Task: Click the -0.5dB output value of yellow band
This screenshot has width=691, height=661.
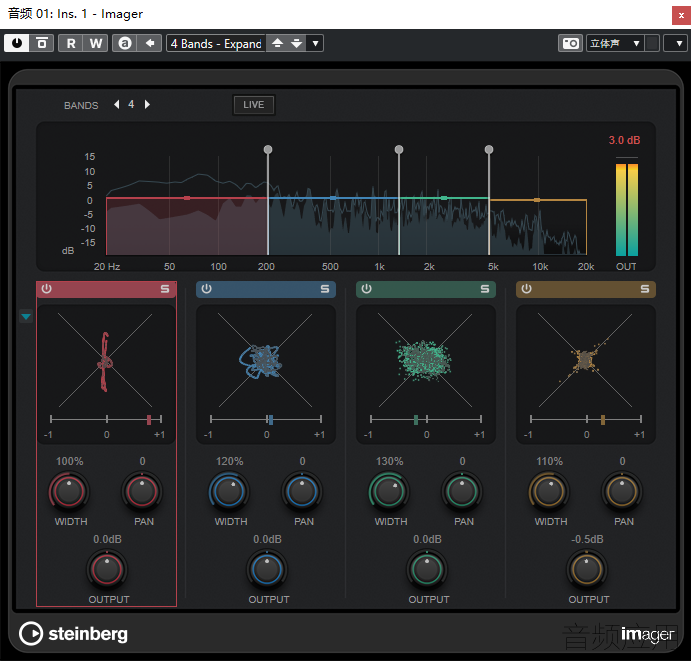Action: (587, 539)
